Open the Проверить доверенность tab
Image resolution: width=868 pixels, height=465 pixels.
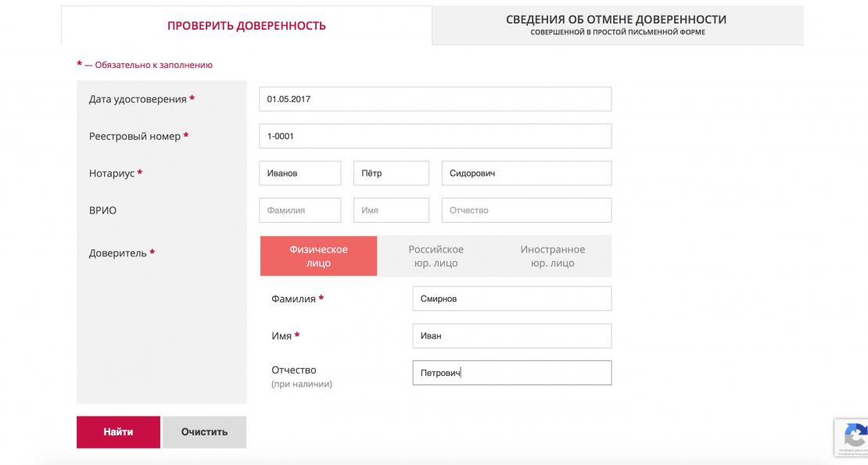[x=246, y=26]
